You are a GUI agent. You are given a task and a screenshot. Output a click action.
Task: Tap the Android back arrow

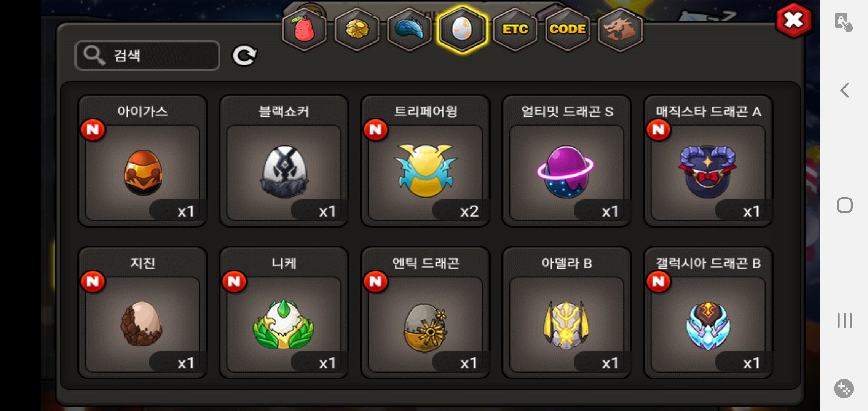click(844, 91)
